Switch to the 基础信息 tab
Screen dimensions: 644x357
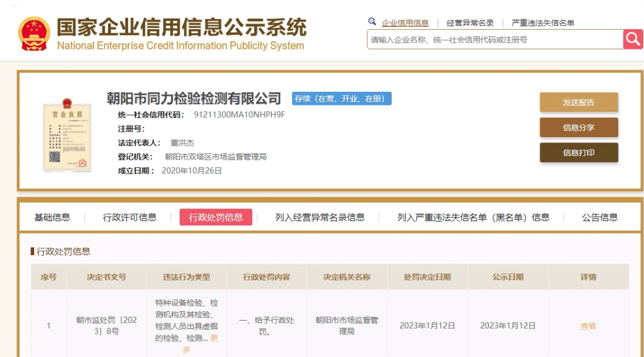[x=52, y=218]
